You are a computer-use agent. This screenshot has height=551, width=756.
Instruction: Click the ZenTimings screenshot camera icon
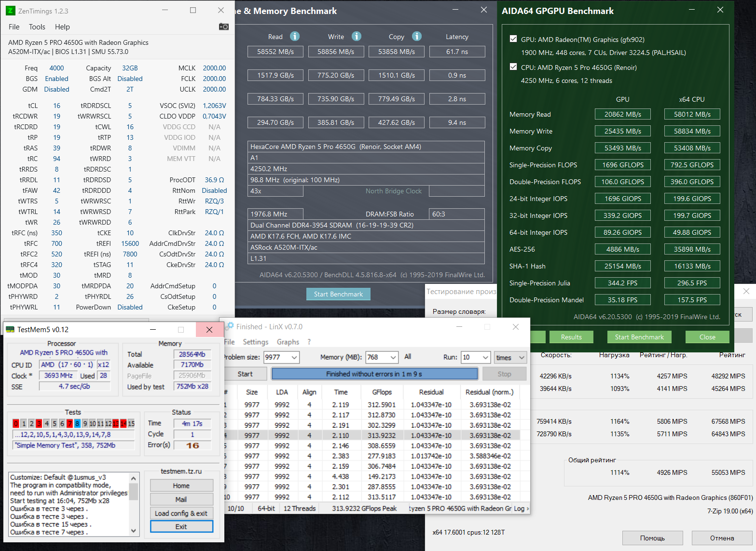click(x=224, y=27)
